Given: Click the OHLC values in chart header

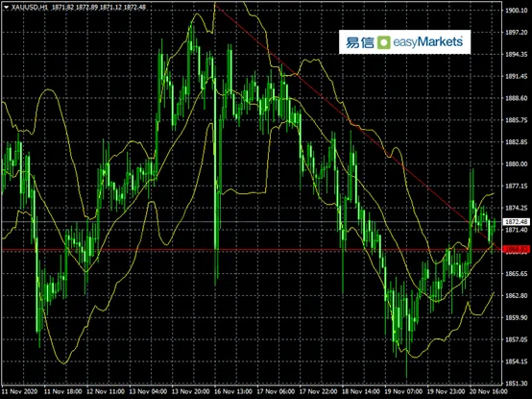Looking at the screenshot, I should [x=99, y=7].
